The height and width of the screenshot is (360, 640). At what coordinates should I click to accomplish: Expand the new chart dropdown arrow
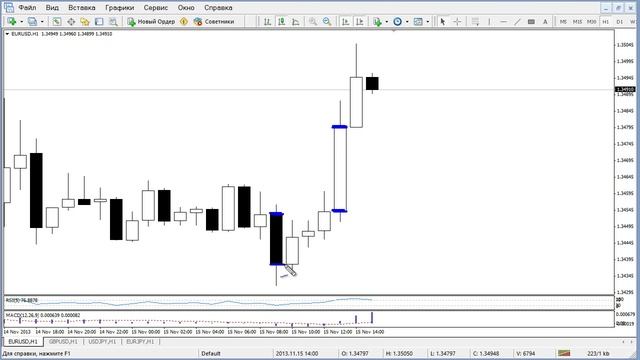pyautogui.click(x=21, y=22)
